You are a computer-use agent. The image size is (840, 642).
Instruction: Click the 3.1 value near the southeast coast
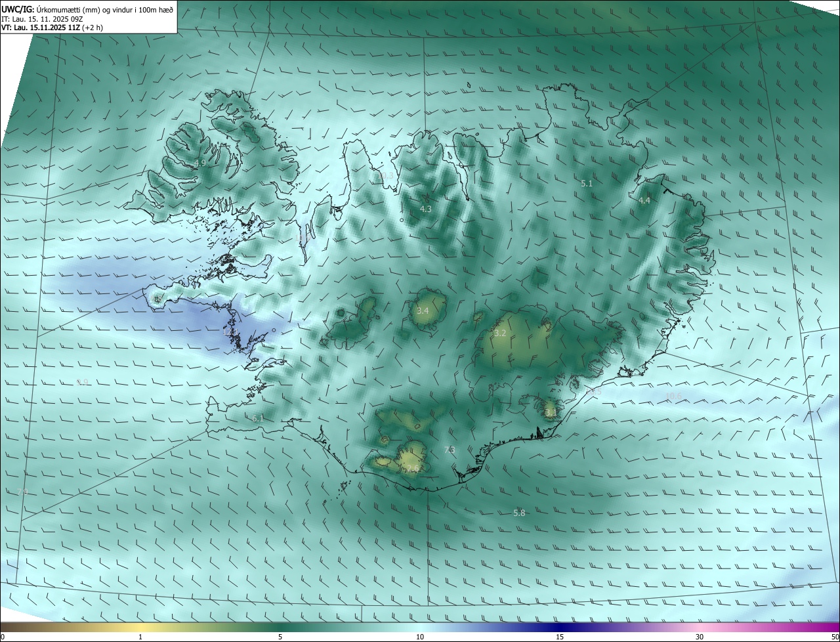click(550, 412)
